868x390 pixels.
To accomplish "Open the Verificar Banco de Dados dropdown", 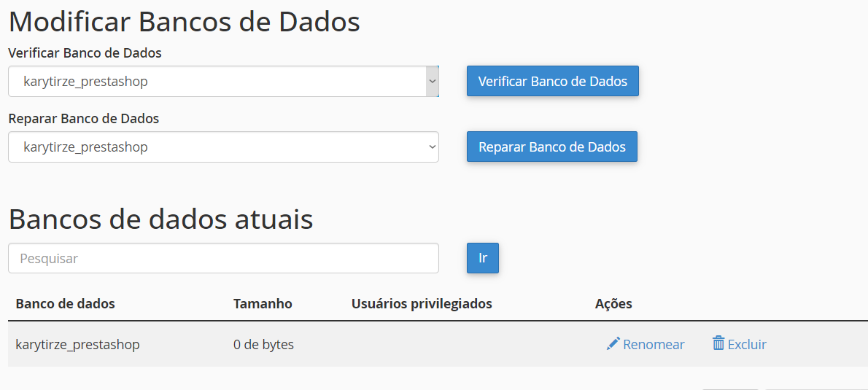I will (x=223, y=82).
